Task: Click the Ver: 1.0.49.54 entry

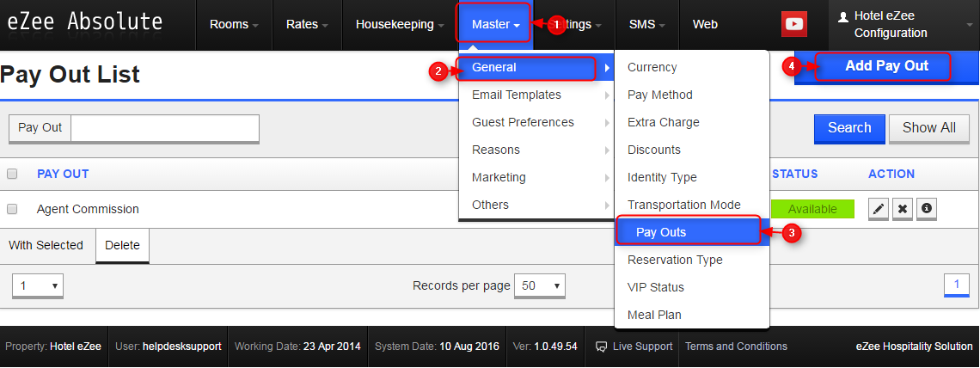Action: click(x=545, y=347)
